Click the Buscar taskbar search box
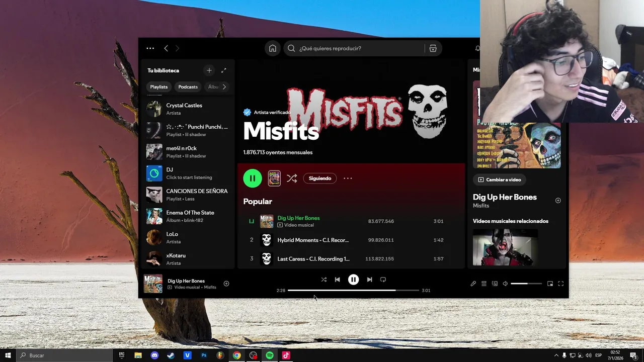This screenshot has width=644, height=362. [x=64, y=355]
